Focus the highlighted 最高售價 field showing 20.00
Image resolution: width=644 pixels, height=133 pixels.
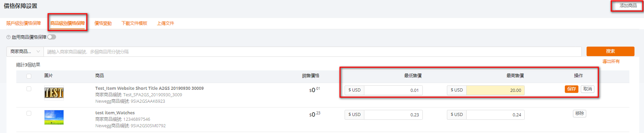495,90
